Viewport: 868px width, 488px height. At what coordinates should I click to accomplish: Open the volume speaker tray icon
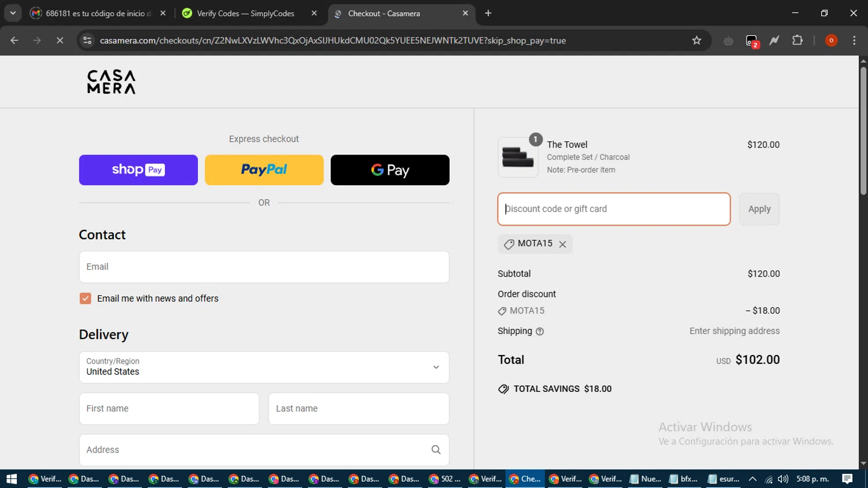[x=783, y=479]
